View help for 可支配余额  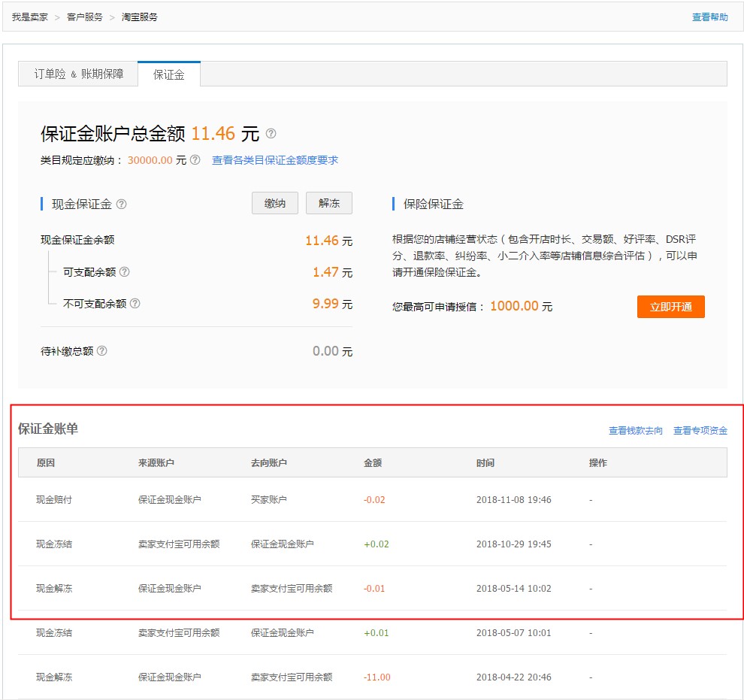pos(126,273)
